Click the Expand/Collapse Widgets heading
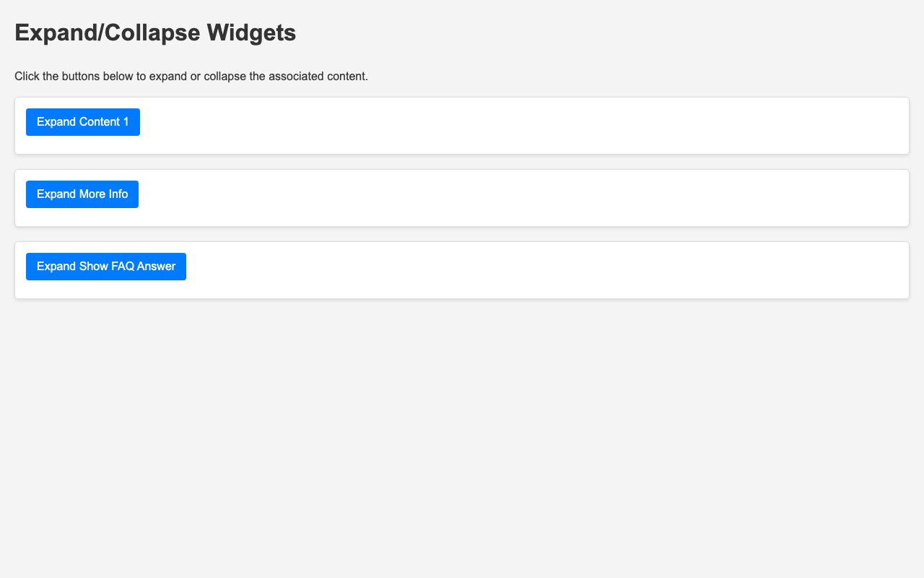 click(155, 33)
